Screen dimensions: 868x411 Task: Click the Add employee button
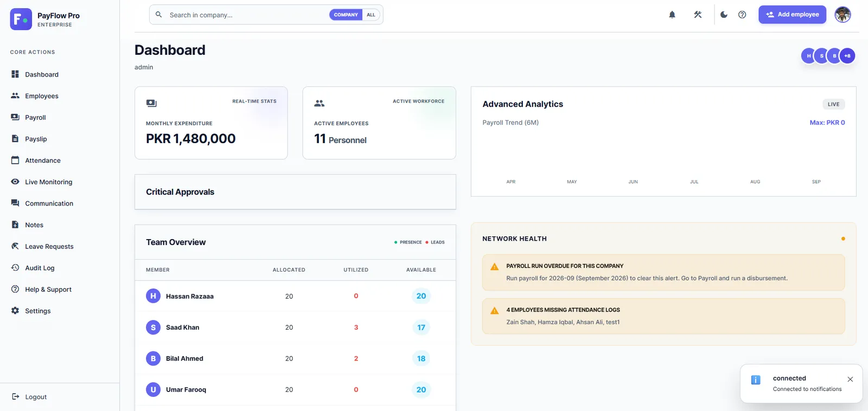(792, 15)
